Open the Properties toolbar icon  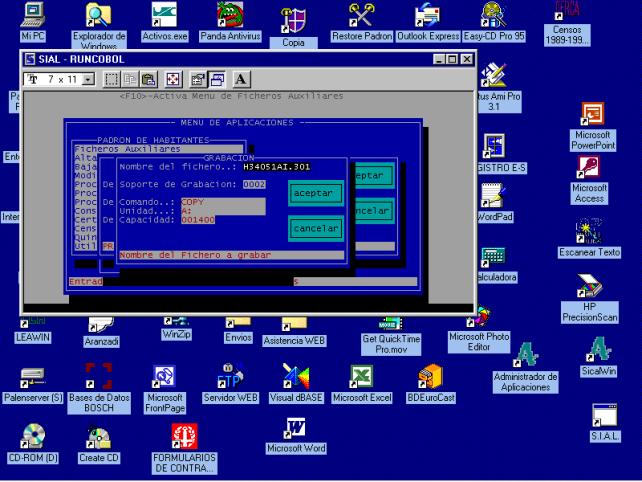(199, 79)
